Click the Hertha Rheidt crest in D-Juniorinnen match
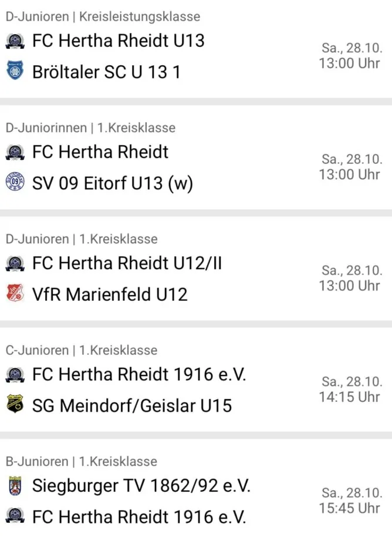This screenshot has width=392, height=537. pos(15,152)
